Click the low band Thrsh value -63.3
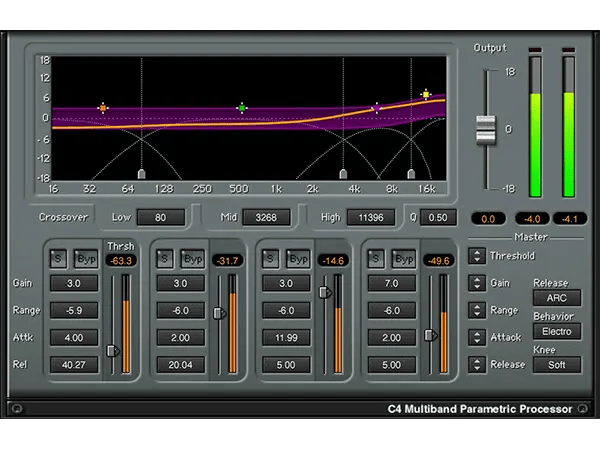This screenshot has height=450, width=600. coord(121,261)
